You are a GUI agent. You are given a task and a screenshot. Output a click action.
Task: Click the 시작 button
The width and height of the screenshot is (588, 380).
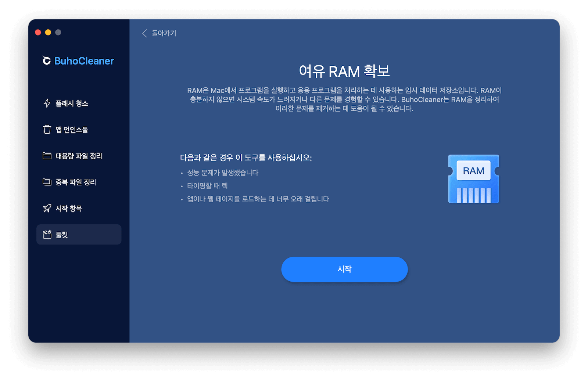(x=344, y=269)
